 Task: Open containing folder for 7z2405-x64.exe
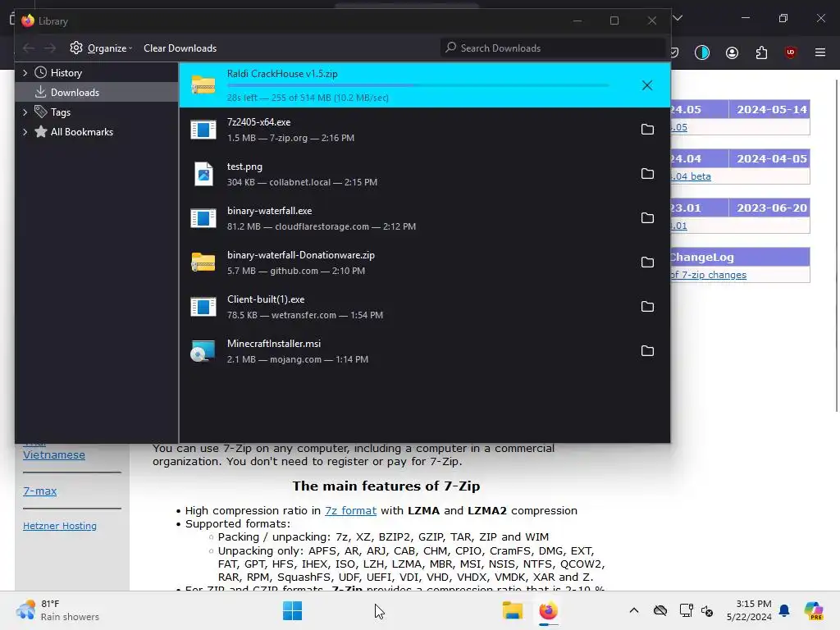(647, 129)
